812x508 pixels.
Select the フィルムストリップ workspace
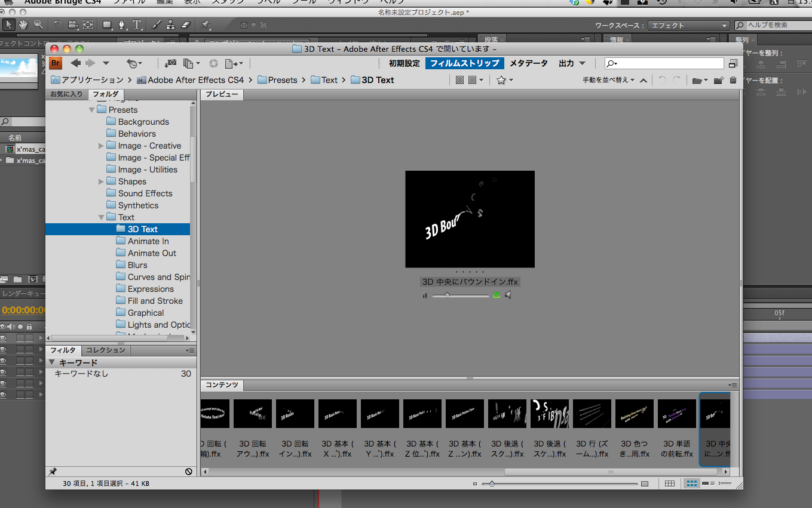[x=465, y=63]
